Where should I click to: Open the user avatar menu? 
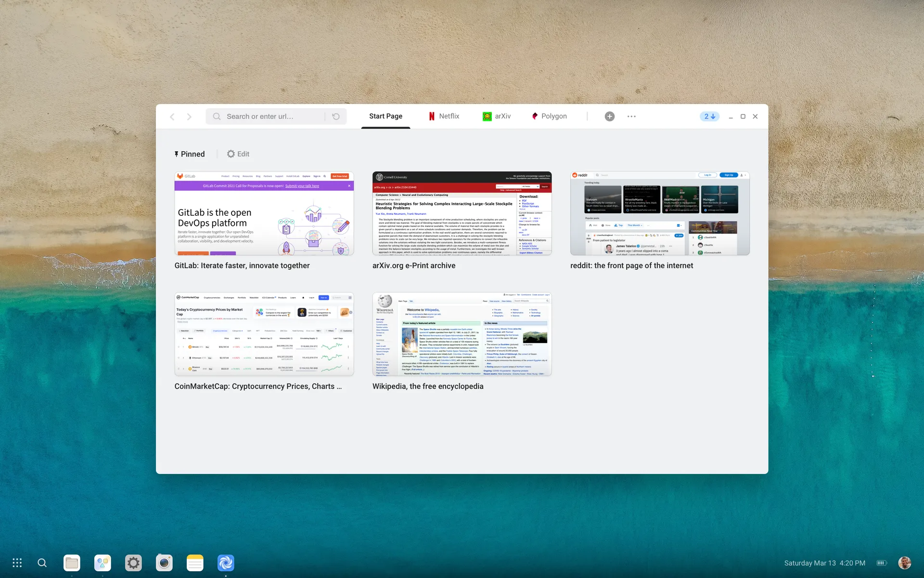click(905, 563)
